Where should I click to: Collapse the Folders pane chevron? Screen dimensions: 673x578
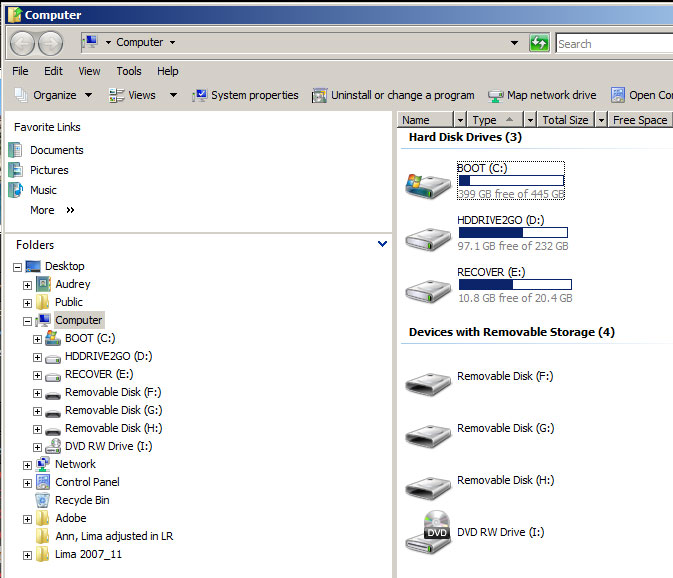tap(382, 244)
